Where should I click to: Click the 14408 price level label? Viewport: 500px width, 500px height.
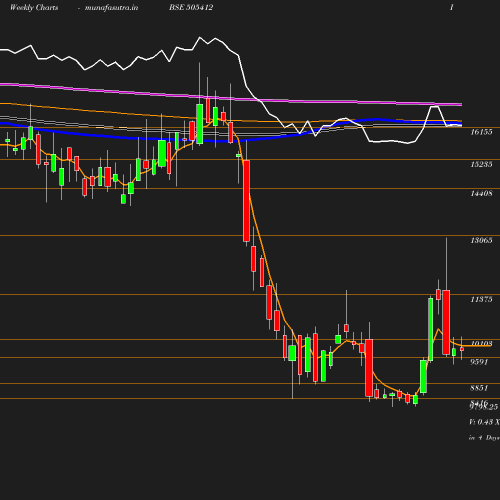[x=481, y=193]
